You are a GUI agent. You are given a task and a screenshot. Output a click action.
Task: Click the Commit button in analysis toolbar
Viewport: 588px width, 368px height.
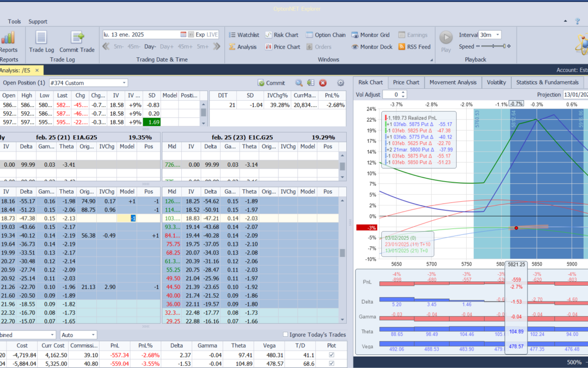(x=272, y=83)
